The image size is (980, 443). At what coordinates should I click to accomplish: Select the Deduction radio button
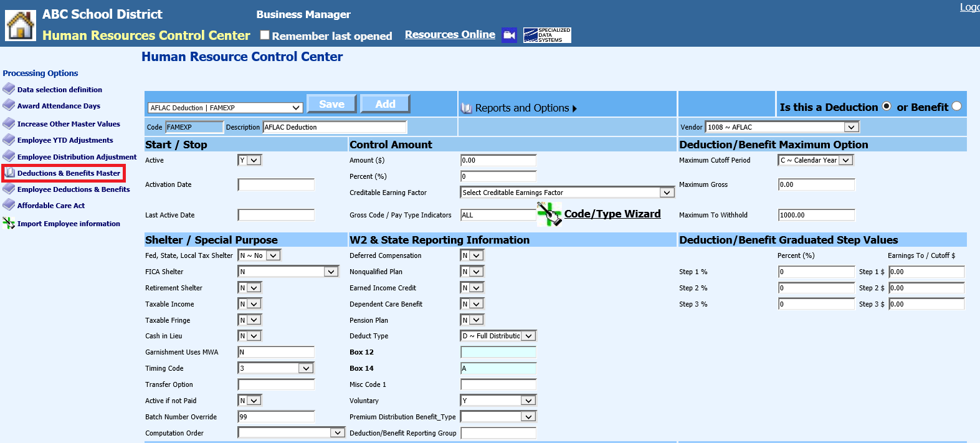[x=887, y=107]
